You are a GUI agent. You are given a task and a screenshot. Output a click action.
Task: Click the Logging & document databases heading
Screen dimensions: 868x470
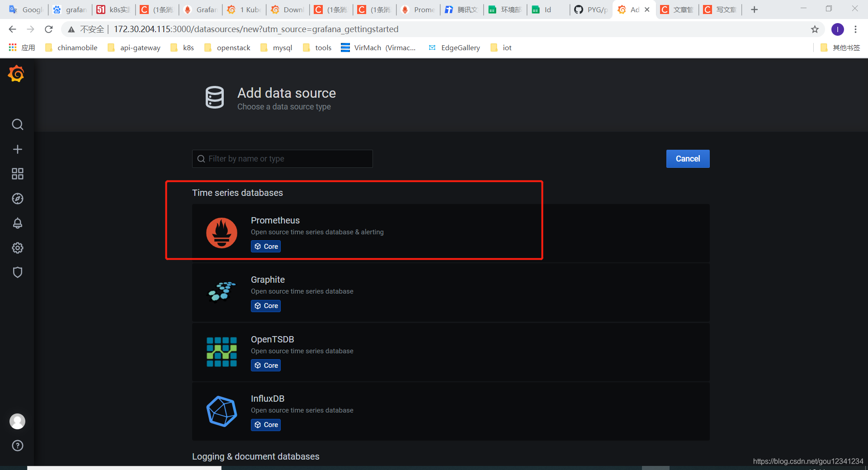[255, 456]
